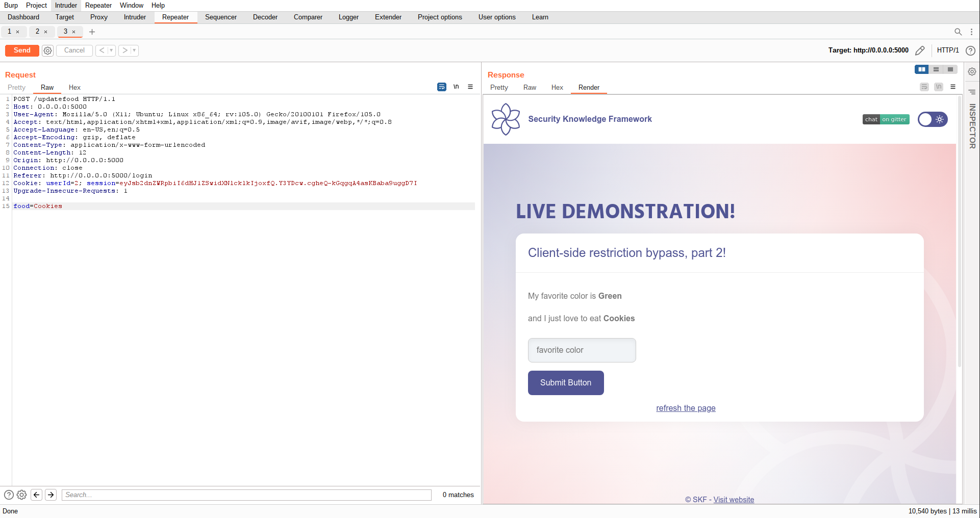The image size is (980, 518).
Task: Toggle response word wrap icon
Action: (x=924, y=87)
